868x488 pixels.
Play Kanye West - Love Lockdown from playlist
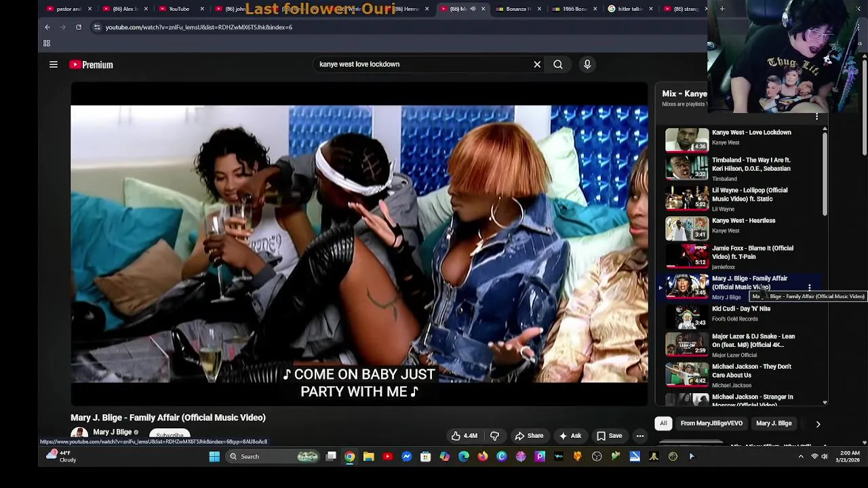click(751, 132)
